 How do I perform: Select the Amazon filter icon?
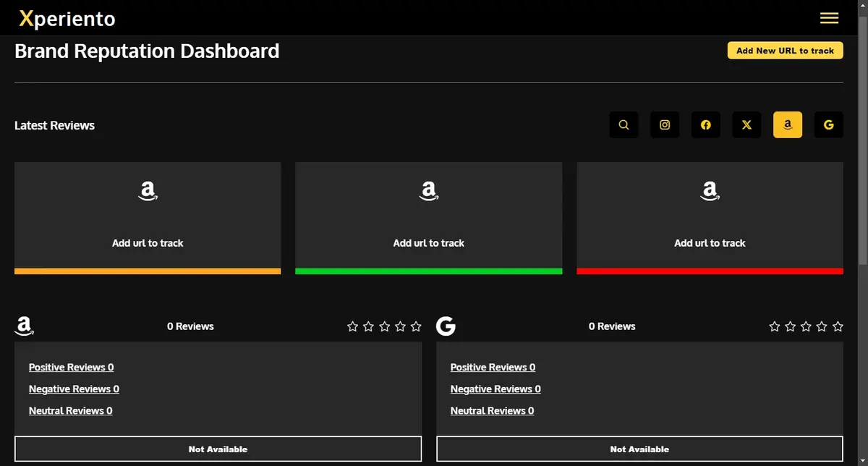click(788, 124)
